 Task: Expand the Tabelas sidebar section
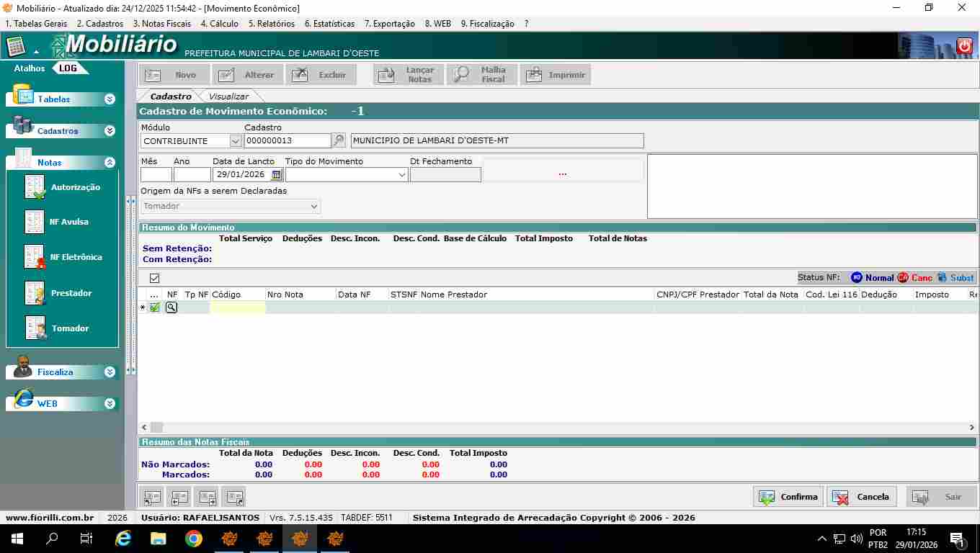tap(110, 99)
